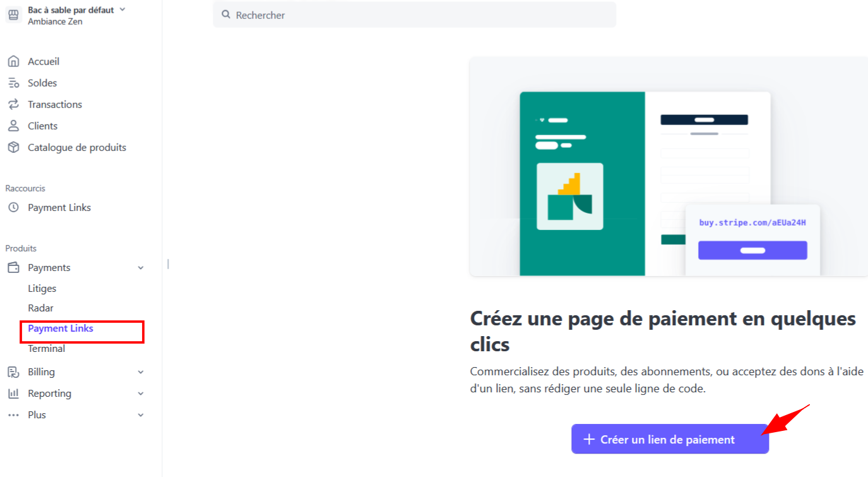Click the Catalogue de produits box icon
The height and width of the screenshot is (477, 868).
[x=13, y=148]
